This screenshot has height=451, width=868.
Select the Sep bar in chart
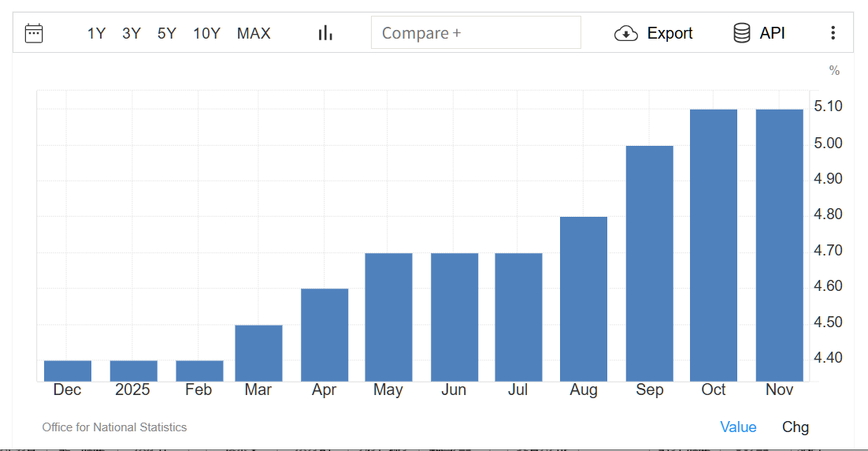[x=649, y=263]
